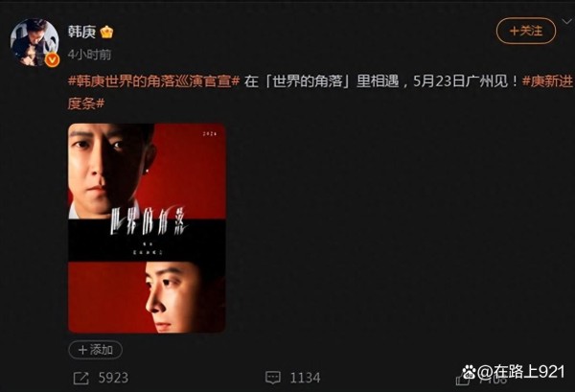Click the 4小时前 timestamp

[x=89, y=55]
